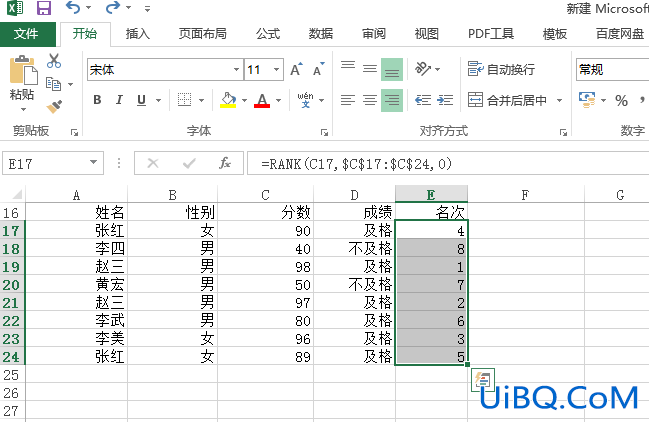
Task: Click the Auto Fill Options icon below E24
Action: tap(483, 380)
